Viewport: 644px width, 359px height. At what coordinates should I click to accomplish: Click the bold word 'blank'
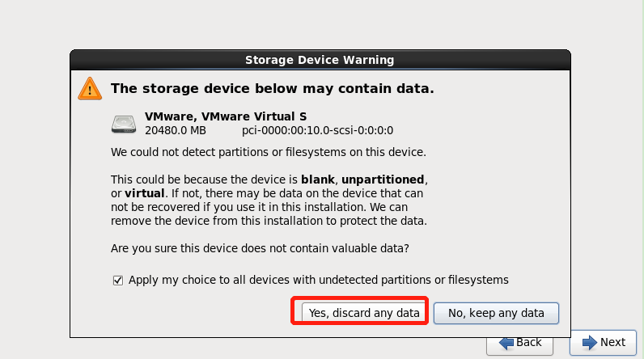click(x=318, y=178)
